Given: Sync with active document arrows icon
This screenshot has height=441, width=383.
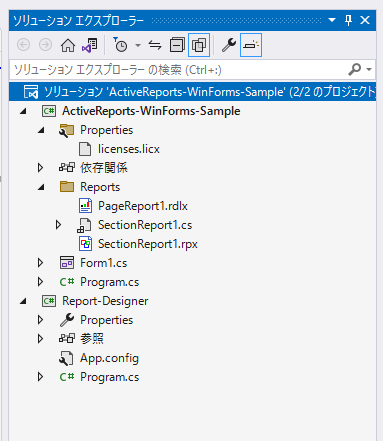Looking at the screenshot, I should click(x=155, y=45).
